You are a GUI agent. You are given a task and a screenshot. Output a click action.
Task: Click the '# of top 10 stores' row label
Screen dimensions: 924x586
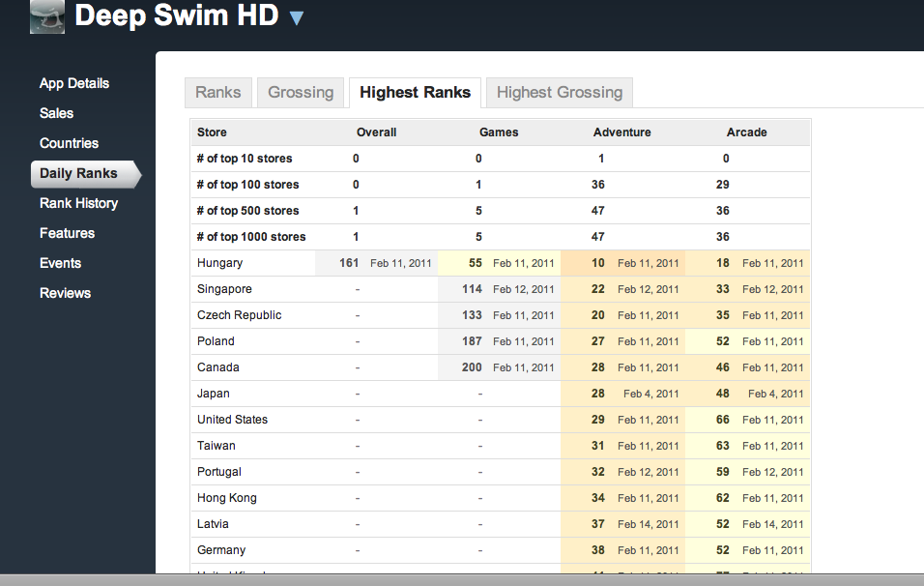pyautogui.click(x=245, y=159)
